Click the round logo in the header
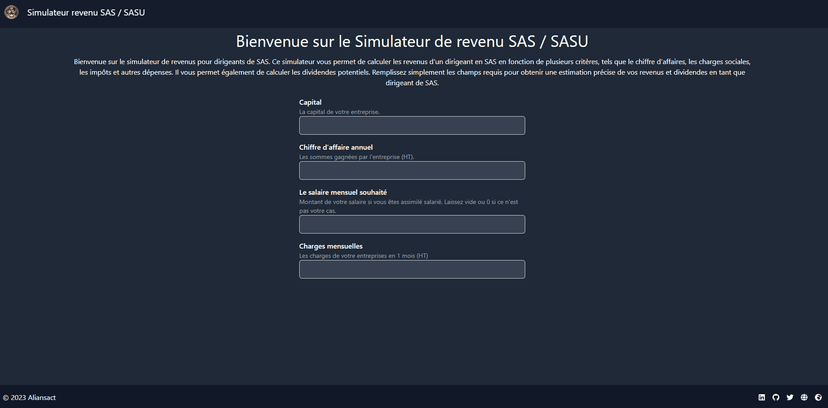Viewport: 828px width, 408px height. 11,12
